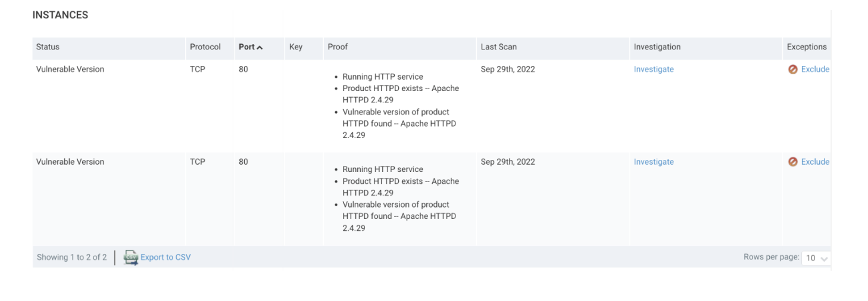Viewport: 868px width, 301px height.
Task: Click the Proof column header
Action: click(338, 47)
